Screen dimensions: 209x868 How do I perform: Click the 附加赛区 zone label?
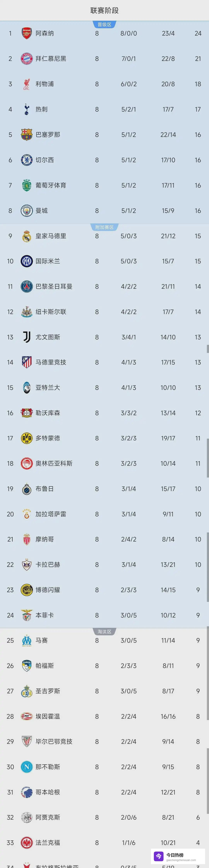(x=104, y=227)
